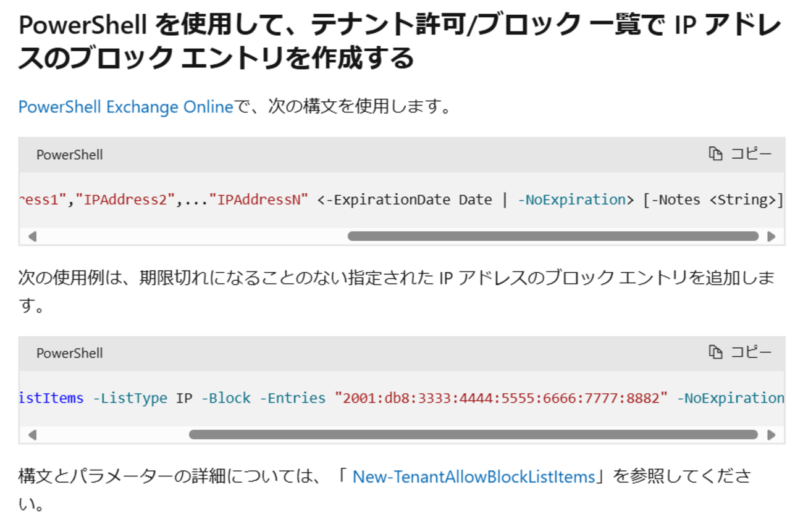The image size is (803, 532).
Task: Click the -Block parameter in example code
Action: [226, 398]
